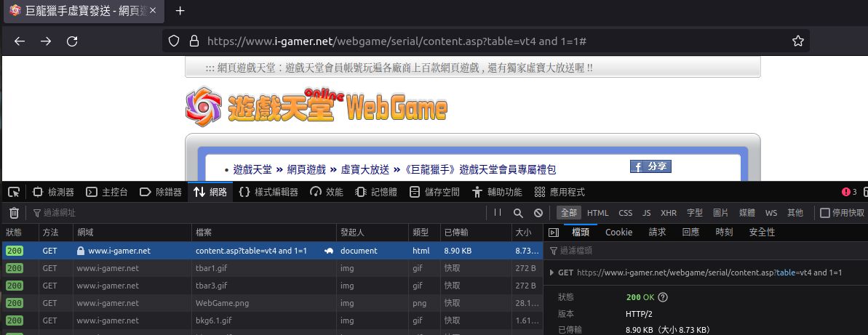Image resolution: width=868 pixels, height=335 pixels.
Task: Click the browser forward arrow
Action: [46, 41]
